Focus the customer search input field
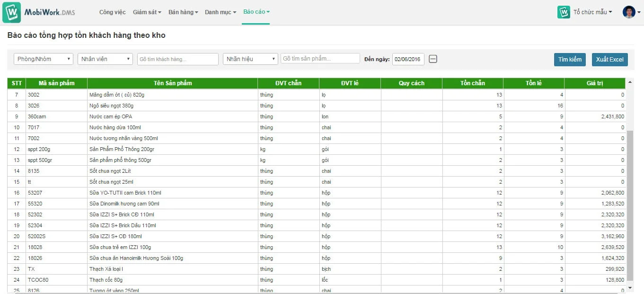Screen dimensions: 644x294 click(x=177, y=59)
